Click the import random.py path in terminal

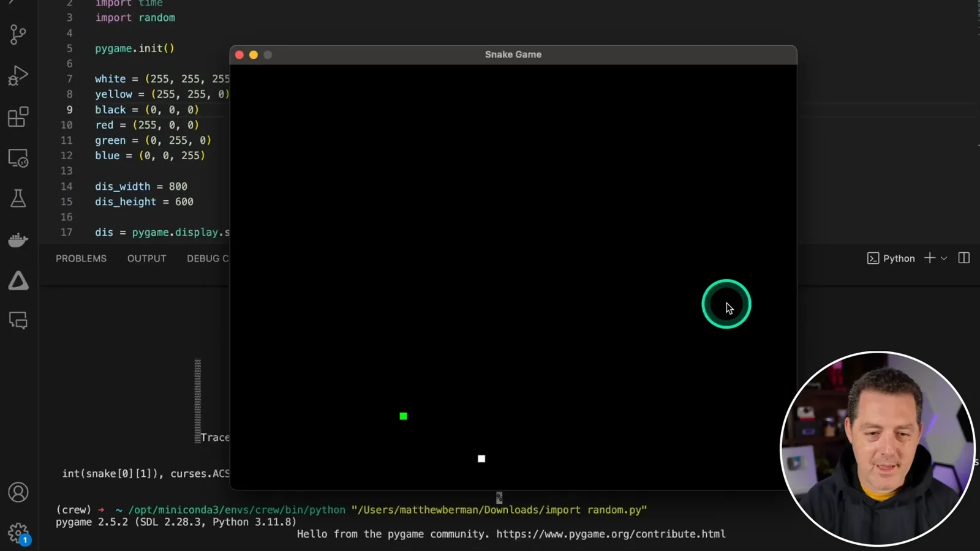[x=499, y=509]
